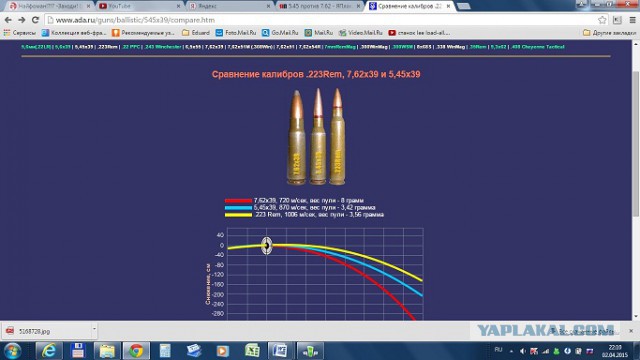Click the page vertical scrollbar thumb
Image resolution: width=640 pixels, height=360 pixels.
click(636, 143)
